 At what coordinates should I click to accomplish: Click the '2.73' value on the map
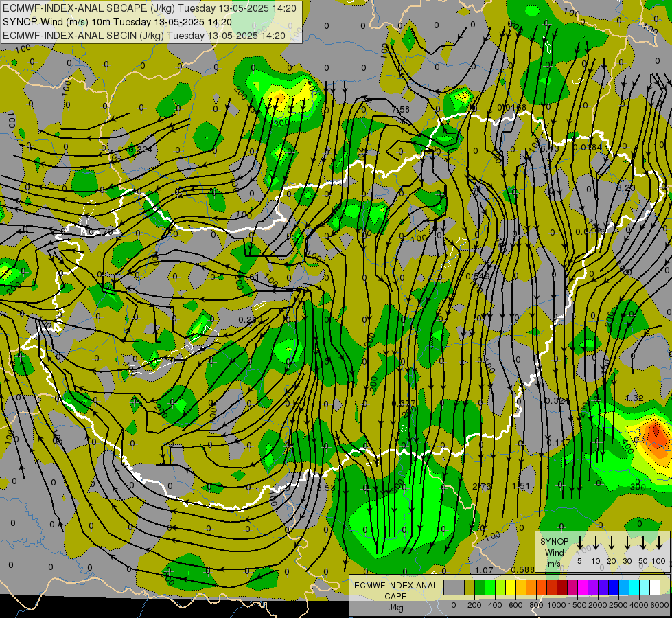pyautogui.click(x=482, y=487)
